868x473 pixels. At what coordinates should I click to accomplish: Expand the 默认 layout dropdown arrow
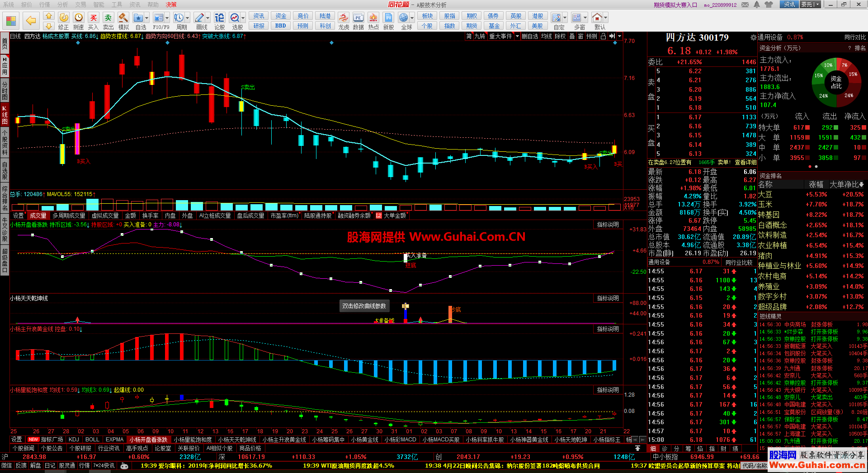pos(605,18)
